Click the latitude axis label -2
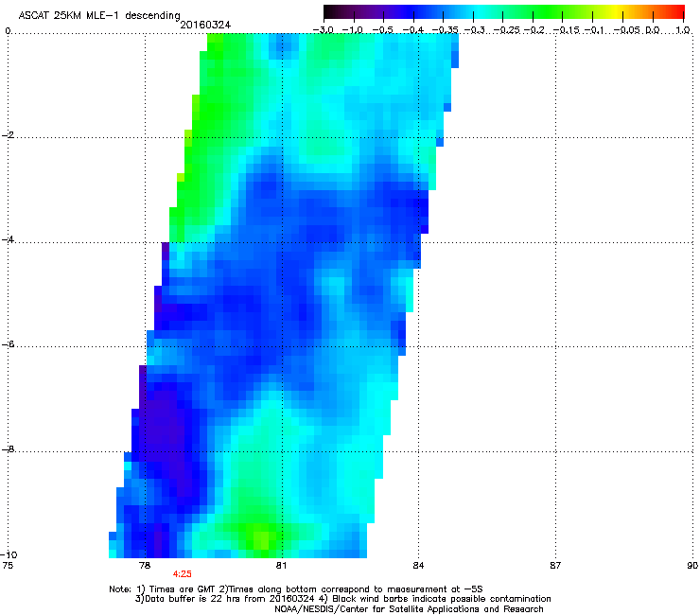 [9, 135]
